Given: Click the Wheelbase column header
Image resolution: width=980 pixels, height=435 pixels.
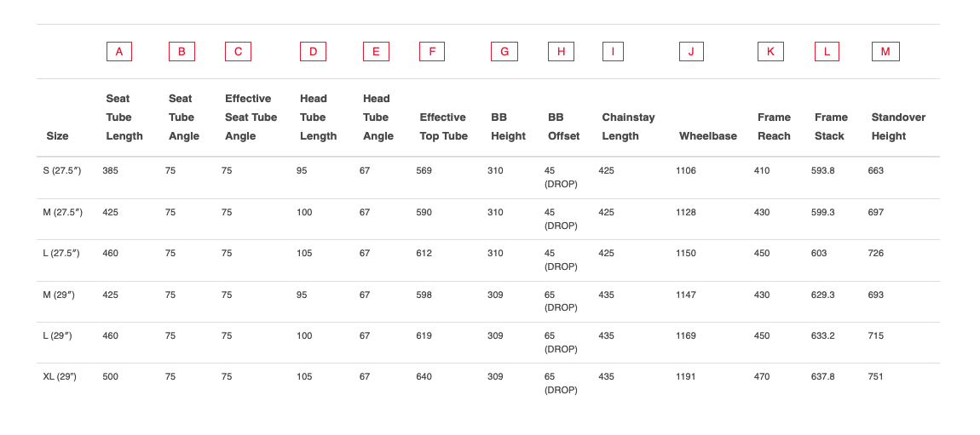Looking at the screenshot, I should [x=708, y=136].
